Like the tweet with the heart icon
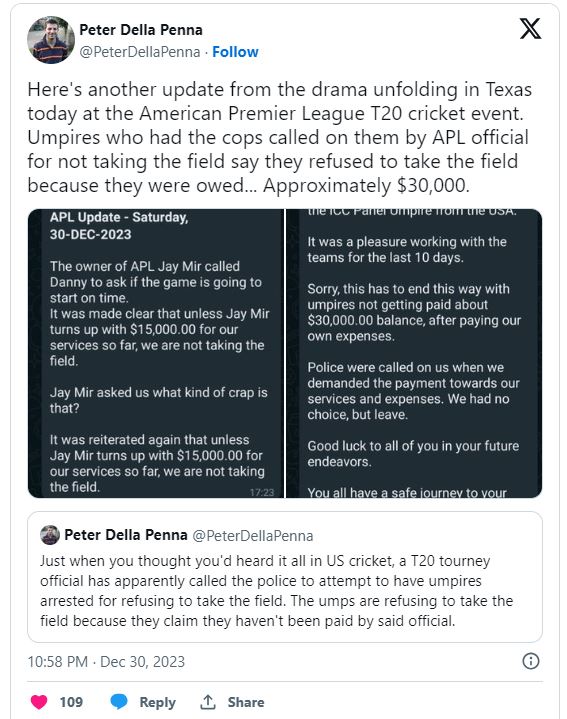 (x=39, y=702)
